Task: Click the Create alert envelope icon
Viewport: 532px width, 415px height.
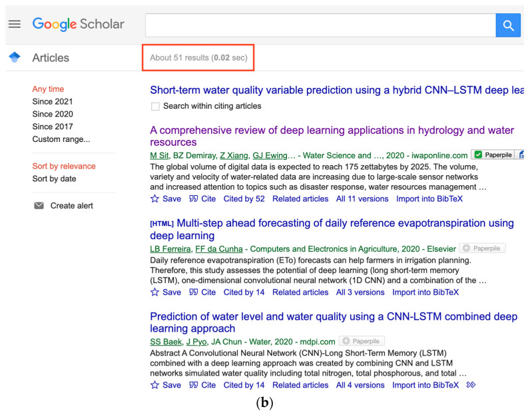Action: pyautogui.click(x=39, y=206)
